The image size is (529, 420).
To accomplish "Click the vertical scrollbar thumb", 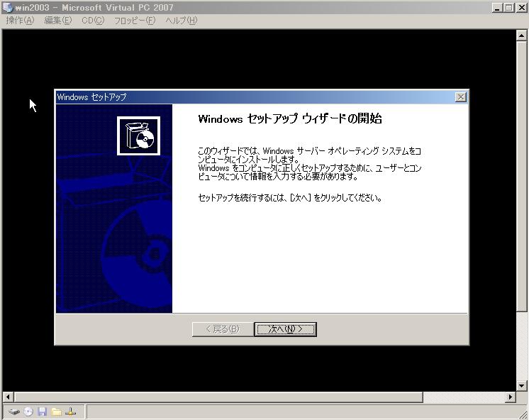I will (521, 176).
